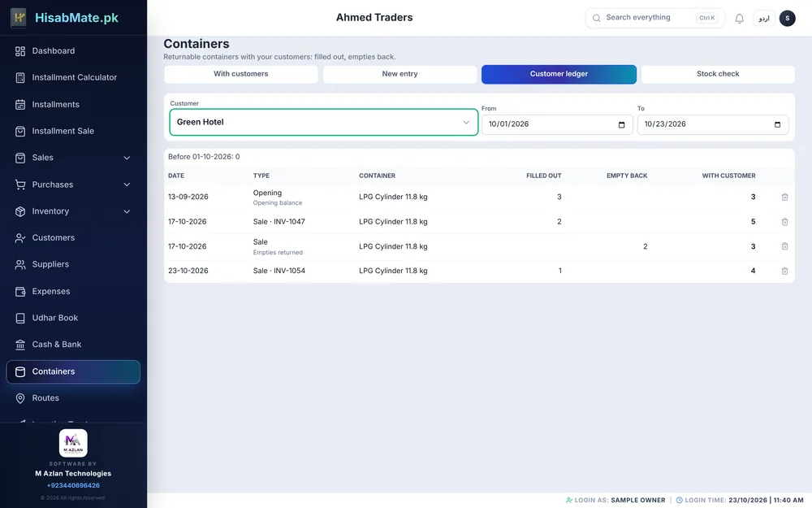Delete the INV-1054 sale entry
Image resolution: width=812 pixels, height=508 pixels.
pyautogui.click(x=784, y=271)
